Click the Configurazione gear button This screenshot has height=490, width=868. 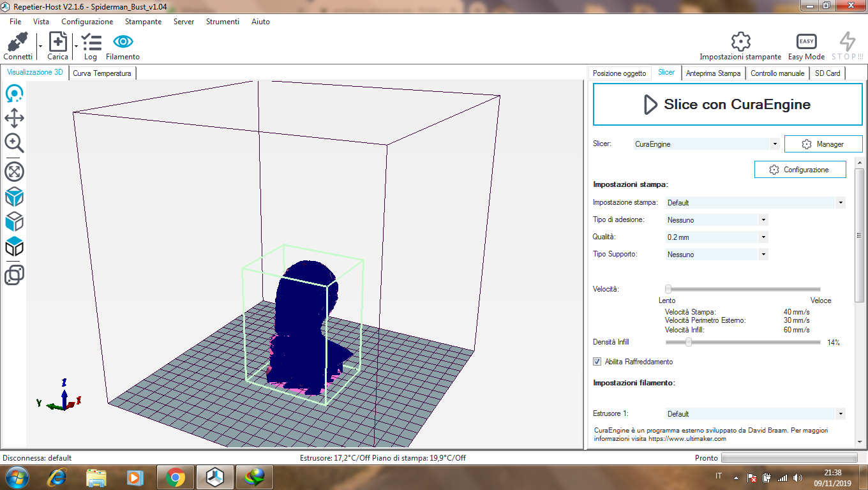tap(800, 170)
